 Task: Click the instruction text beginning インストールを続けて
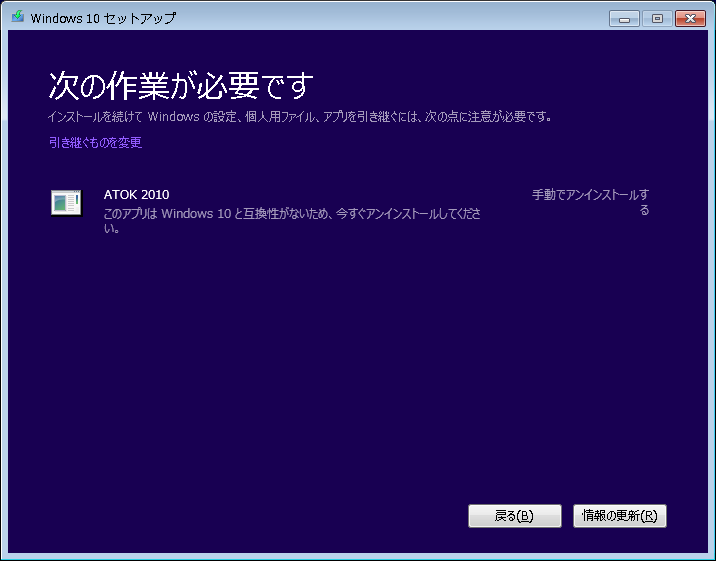click(300, 117)
